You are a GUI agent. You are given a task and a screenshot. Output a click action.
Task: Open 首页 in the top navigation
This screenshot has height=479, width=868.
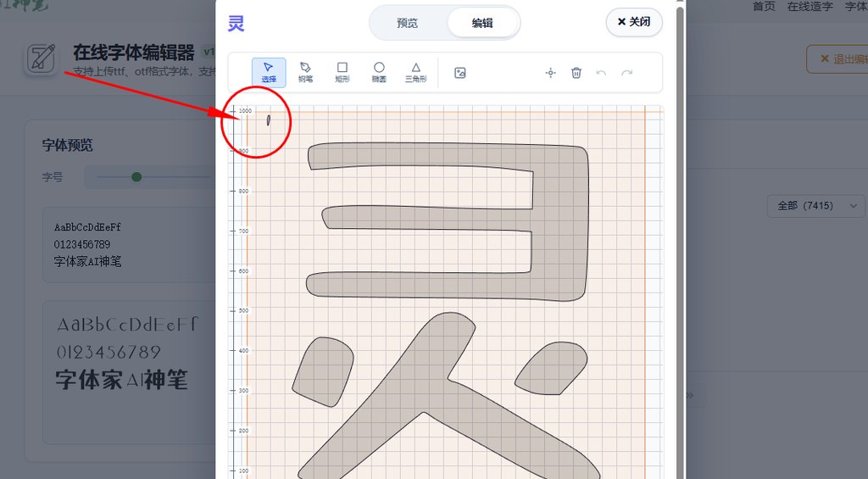[x=764, y=6]
